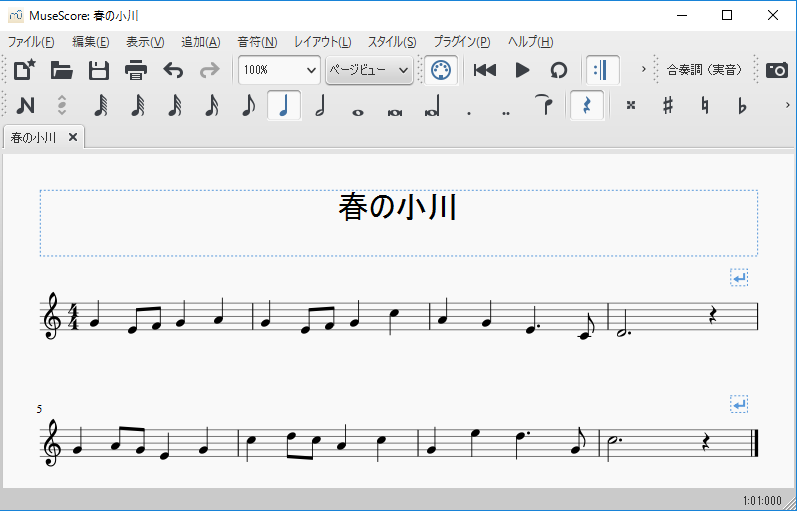The height and width of the screenshot is (511, 797).
Task: Open the スタイル(S) menu
Action: pyautogui.click(x=391, y=42)
